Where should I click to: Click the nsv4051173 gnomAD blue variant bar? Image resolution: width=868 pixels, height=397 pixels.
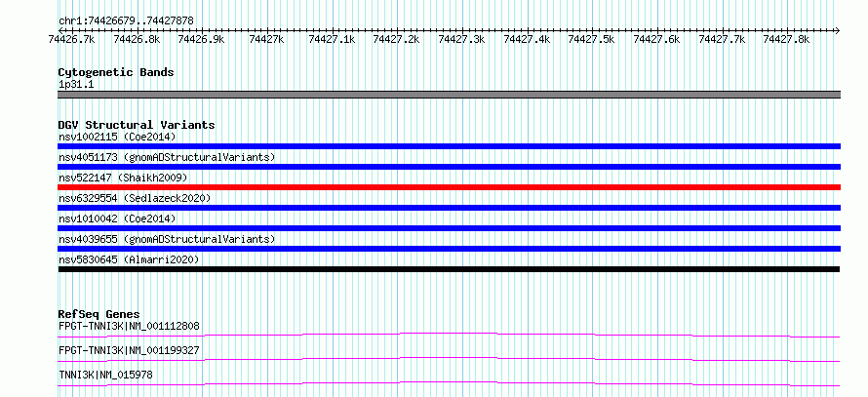[x=449, y=167]
